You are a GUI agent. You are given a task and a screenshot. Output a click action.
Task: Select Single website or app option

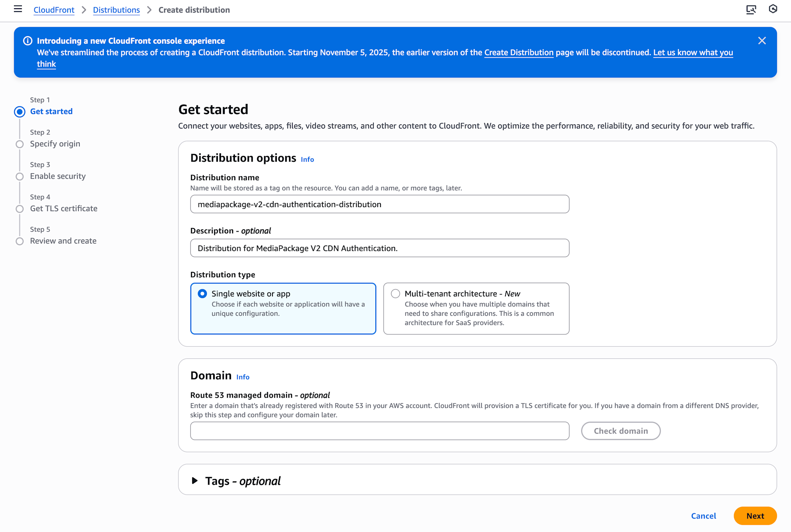pyautogui.click(x=202, y=294)
